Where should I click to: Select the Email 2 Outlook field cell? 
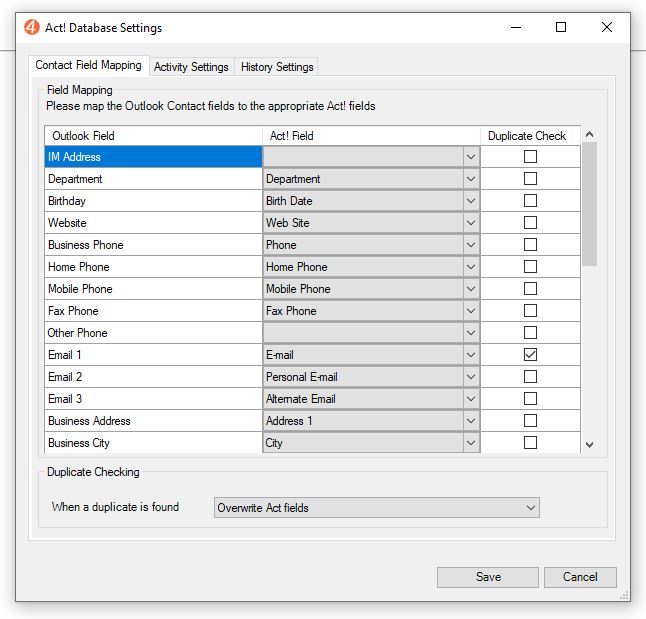pos(153,377)
